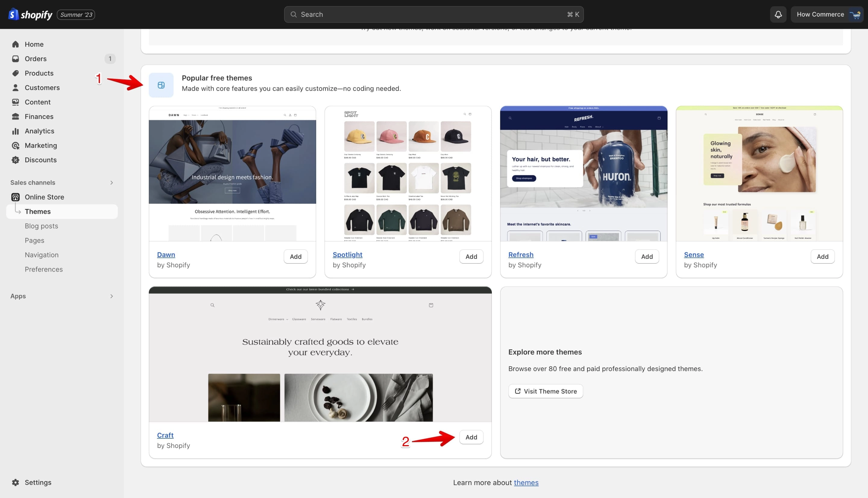The width and height of the screenshot is (868, 498).
Task: Click the Popular free themes layout icon
Action: [x=161, y=85]
